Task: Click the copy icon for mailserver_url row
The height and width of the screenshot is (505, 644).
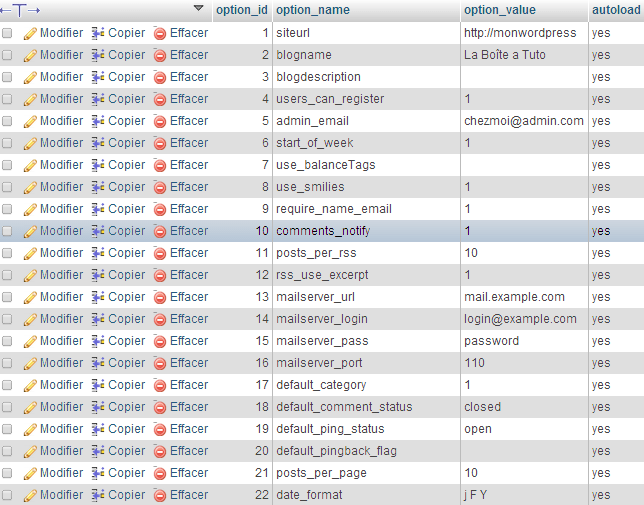Action: click(x=98, y=297)
